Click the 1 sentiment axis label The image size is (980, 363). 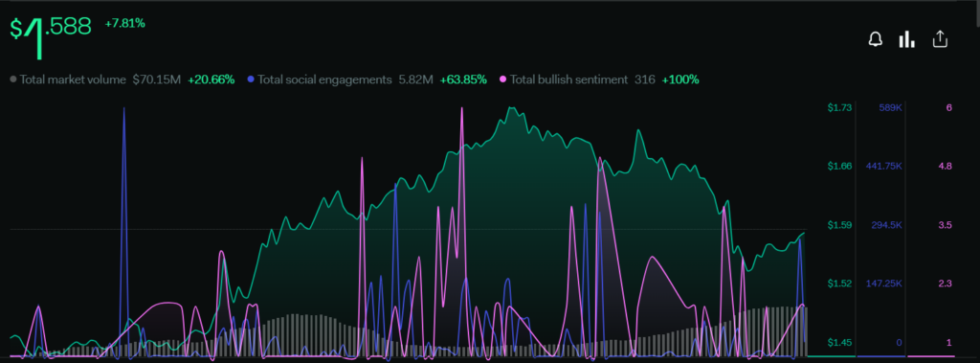(948, 342)
